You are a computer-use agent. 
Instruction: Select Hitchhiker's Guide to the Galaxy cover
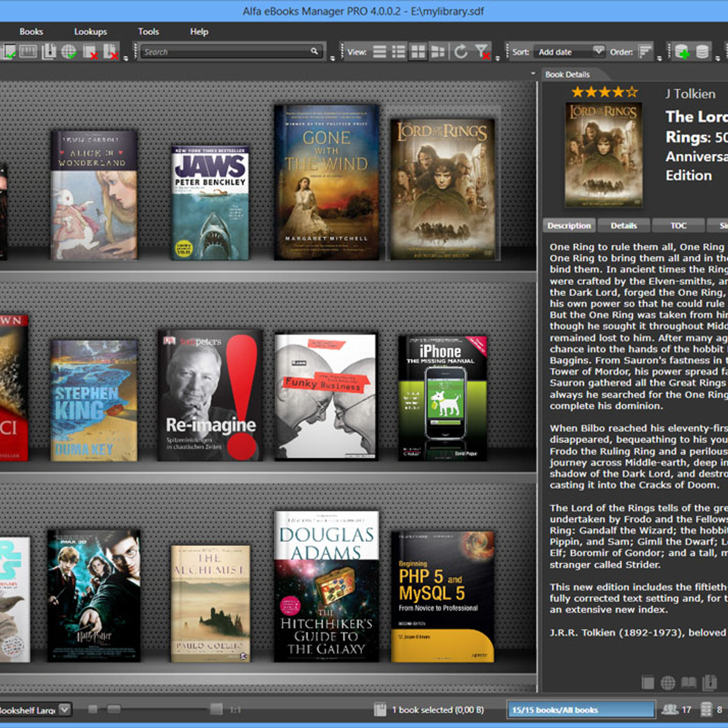[x=326, y=586]
